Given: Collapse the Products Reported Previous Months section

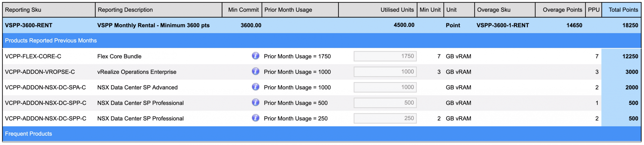Looking at the screenshot, I should pyautogui.click(x=51, y=41).
